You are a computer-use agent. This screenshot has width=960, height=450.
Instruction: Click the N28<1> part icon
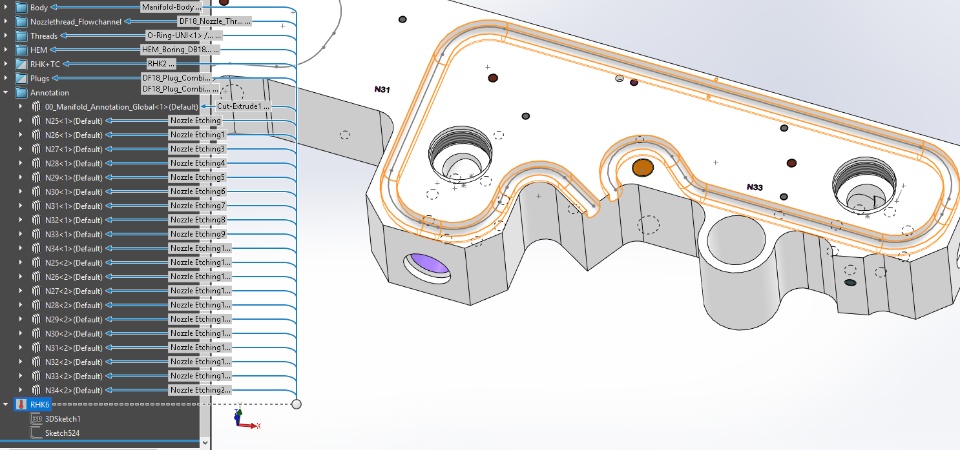(x=36, y=163)
